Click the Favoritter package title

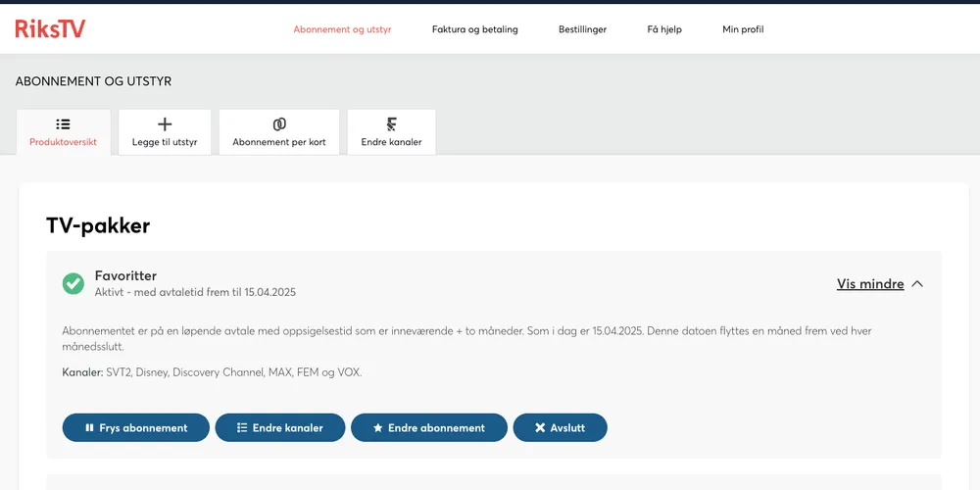(x=125, y=276)
